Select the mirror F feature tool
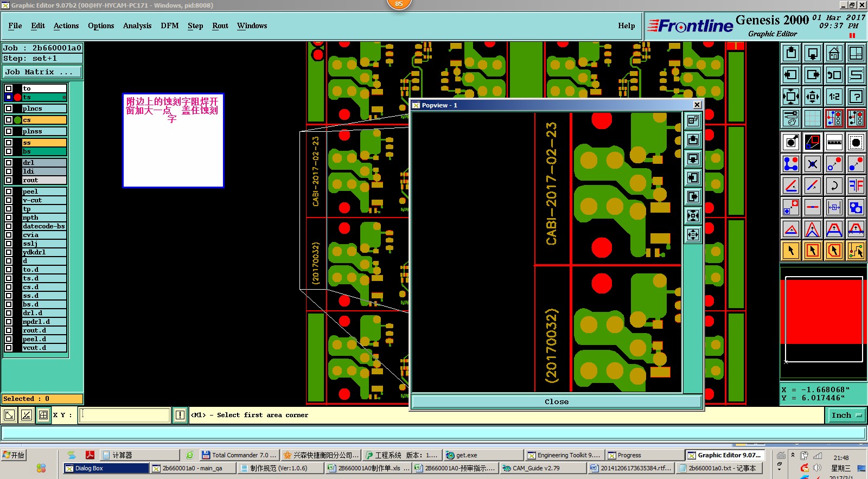868x479 pixels. (856, 186)
